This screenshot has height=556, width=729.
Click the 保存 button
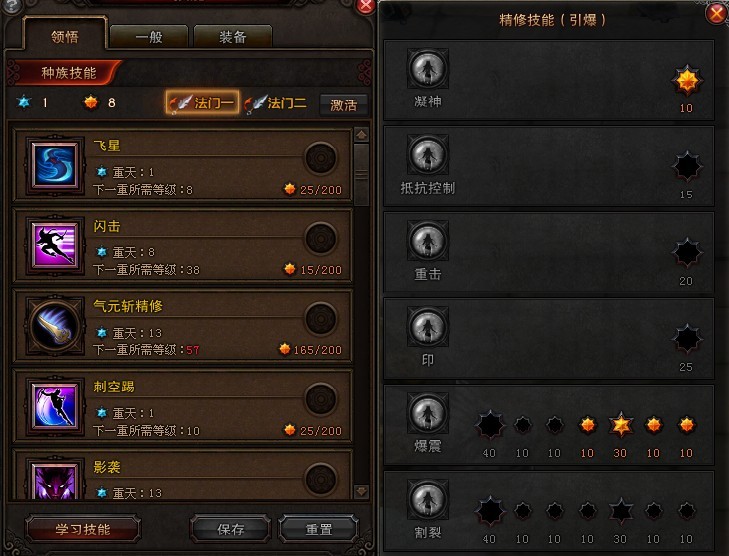(x=230, y=529)
